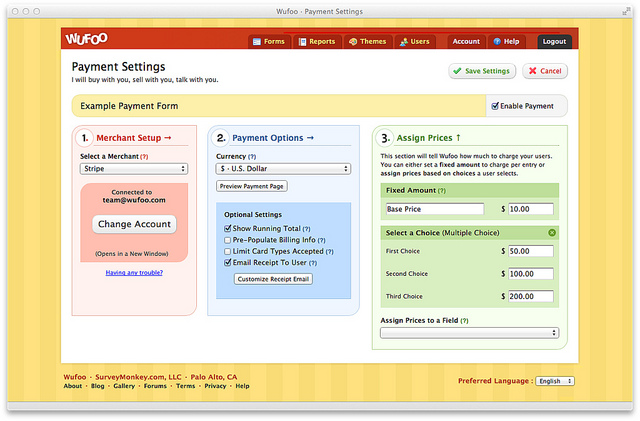Click help icon for Show Running Total

tap(307, 229)
